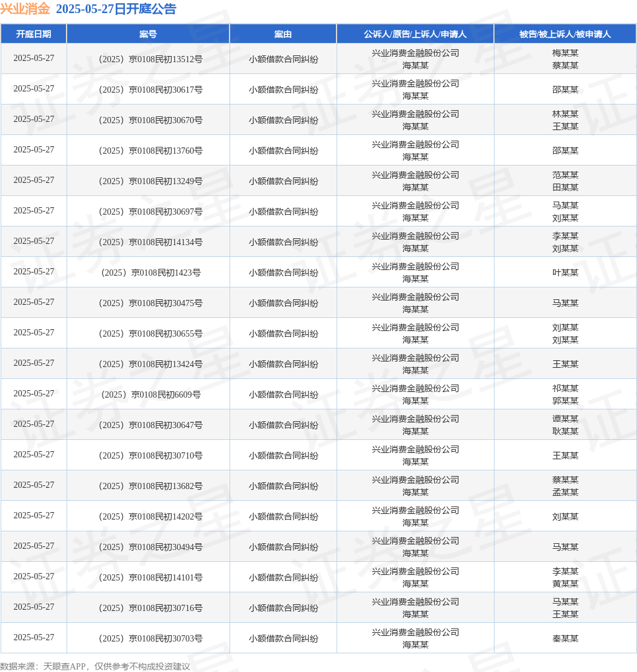The height and width of the screenshot is (672, 637).
Task: Click case number 京0108民初14101号
Action: coord(165,577)
